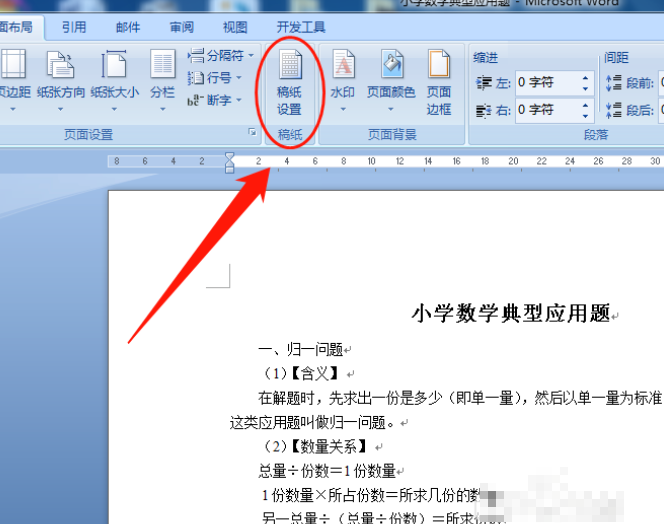The image size is (664, 524).
Task: Click the line 总量÷份数＝1份数量
Action: pyautogui.click(x=327, y=471)
